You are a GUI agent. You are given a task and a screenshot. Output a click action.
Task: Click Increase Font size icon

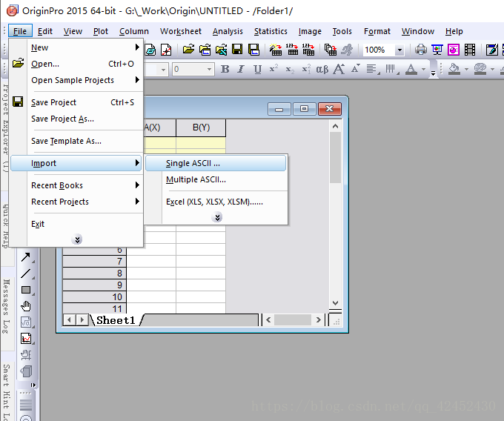coord(339,69)
